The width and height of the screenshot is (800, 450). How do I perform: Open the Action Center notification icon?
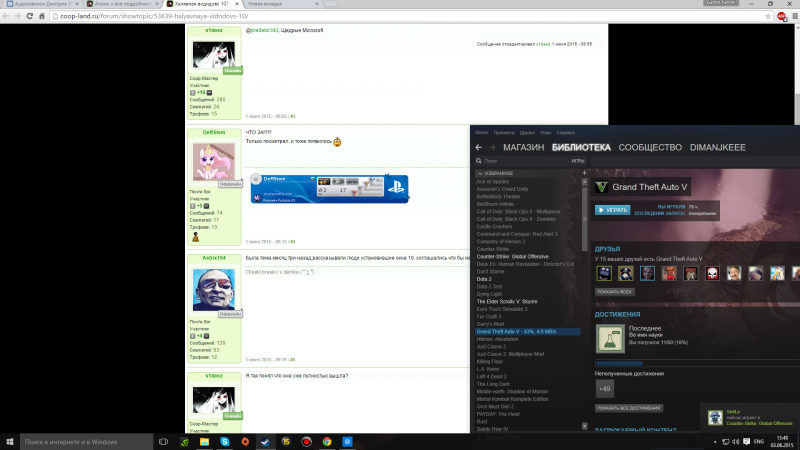(x=746, y=442)
